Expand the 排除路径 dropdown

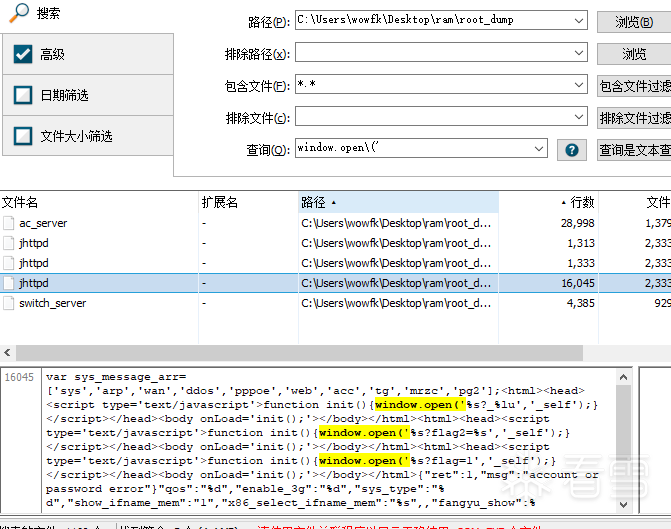[579, 53]
